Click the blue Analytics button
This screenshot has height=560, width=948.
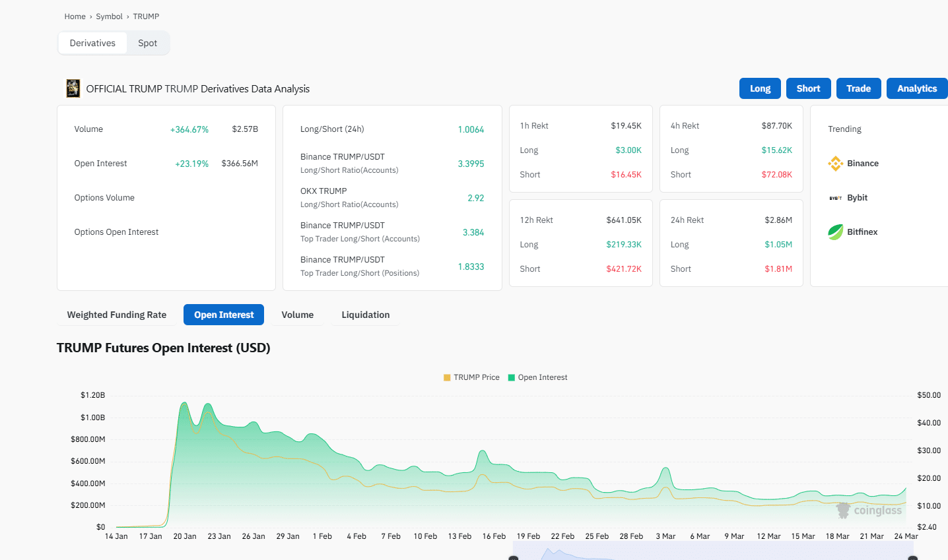click(917, 88)
